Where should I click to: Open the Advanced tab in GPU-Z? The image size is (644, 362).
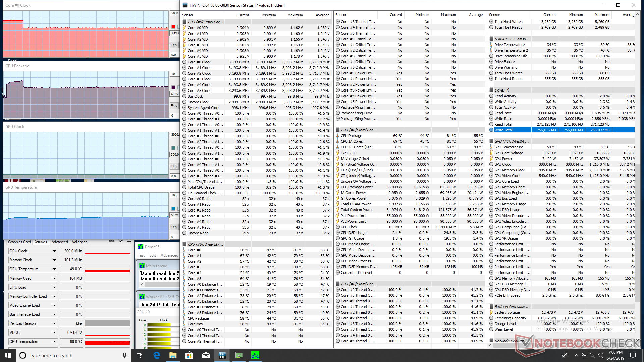(60, 242)
